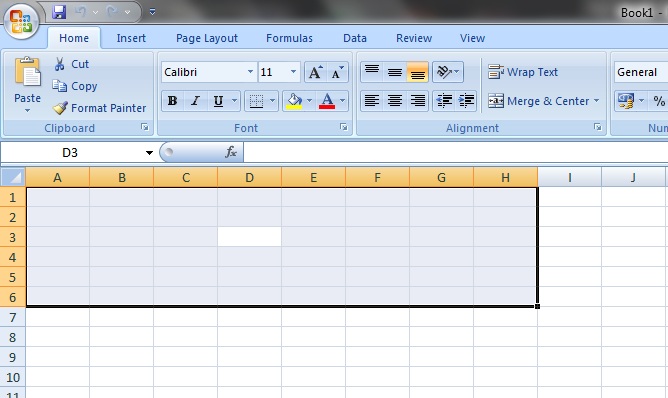Switch to the Data tab
668x398 pixels.
coord(355,38)
